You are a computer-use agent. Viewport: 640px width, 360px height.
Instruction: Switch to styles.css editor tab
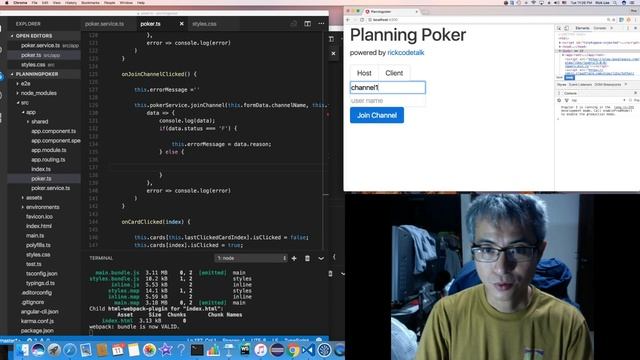pos(204,24)
